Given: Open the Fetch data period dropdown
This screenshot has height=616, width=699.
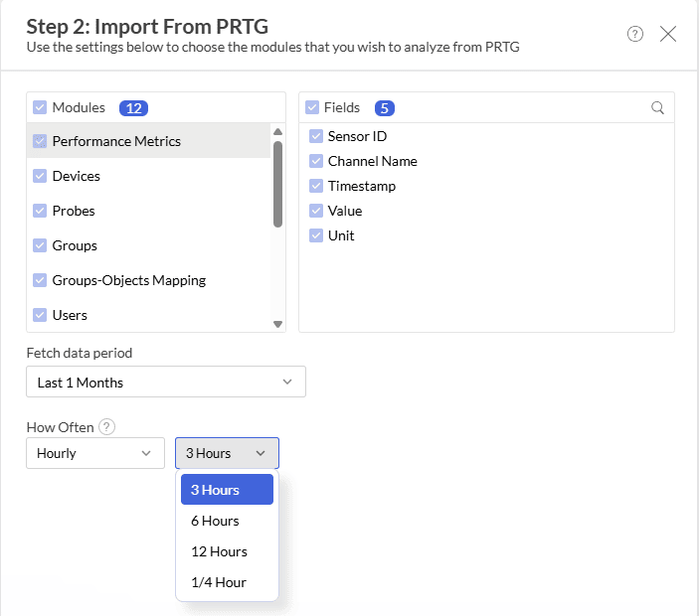Looking at the screenshot, I should (165, 382).
